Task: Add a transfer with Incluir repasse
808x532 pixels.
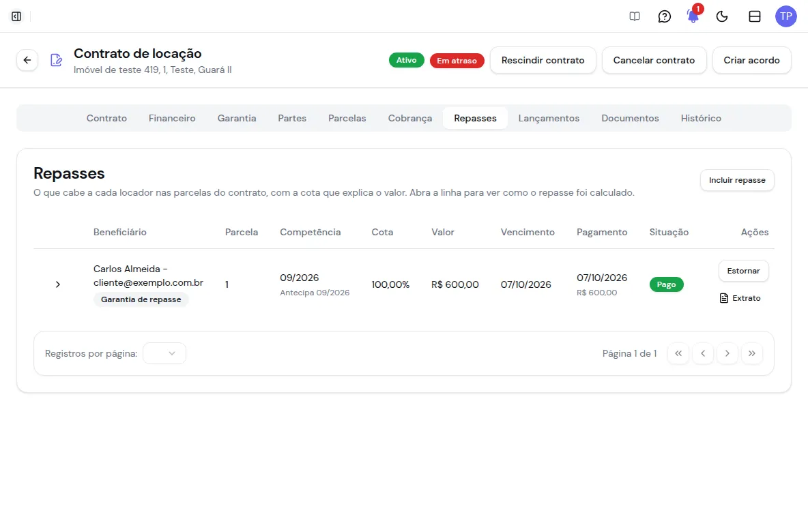Action: (x=737, y=180)
